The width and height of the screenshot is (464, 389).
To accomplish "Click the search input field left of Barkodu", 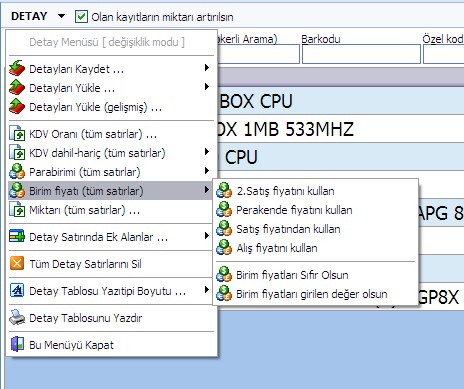I will 259,54.
